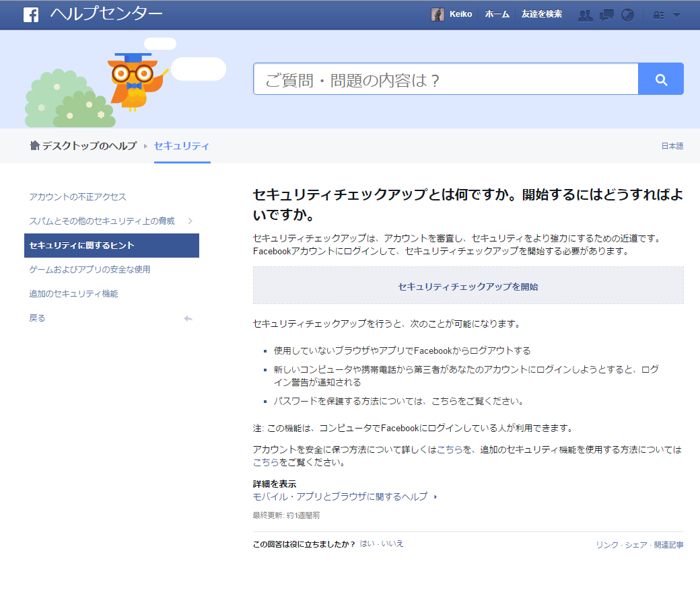
Task: Click リンク at article footer
Action: click(607, 545)
